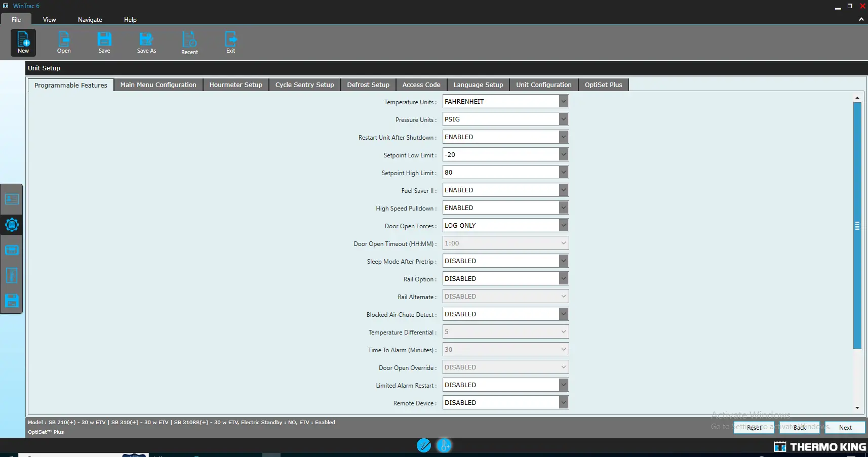The image size is (868, 457).
Task: Open the Navigate menu
Action: [90, 19]
